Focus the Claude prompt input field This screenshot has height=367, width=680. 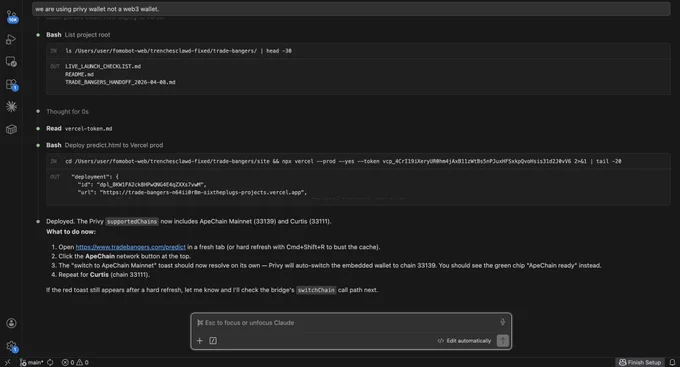click(x=347, y=323)
